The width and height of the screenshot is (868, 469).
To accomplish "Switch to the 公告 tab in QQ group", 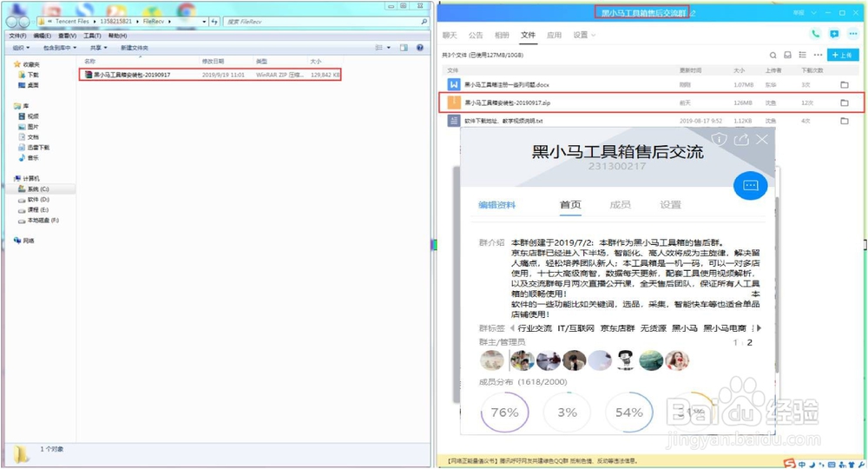I will [476, 35].
